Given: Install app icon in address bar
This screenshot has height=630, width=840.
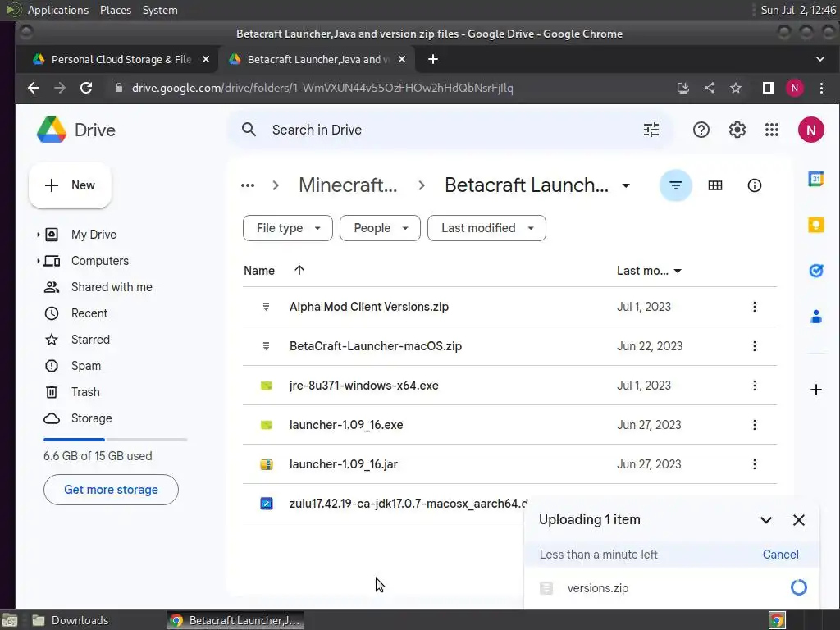Looking at the screenshot, I should [x=682, y=88].
